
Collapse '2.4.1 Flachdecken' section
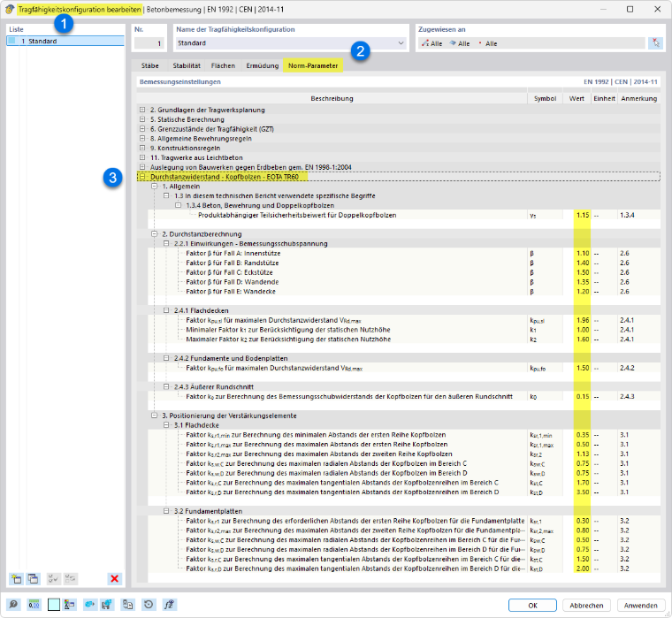pyautogui.click(x=166, y=310)
